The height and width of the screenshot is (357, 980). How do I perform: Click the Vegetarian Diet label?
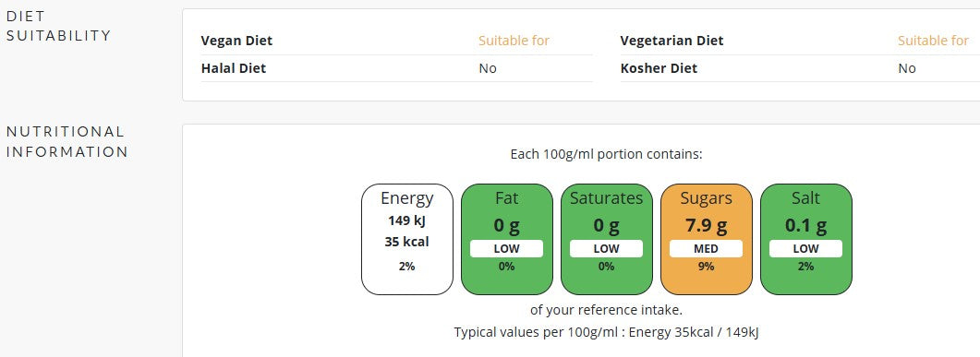point(671,41)
